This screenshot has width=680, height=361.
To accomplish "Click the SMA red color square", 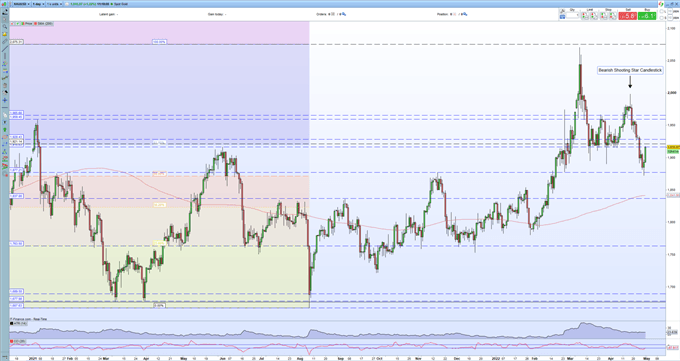I will (36, 23).
